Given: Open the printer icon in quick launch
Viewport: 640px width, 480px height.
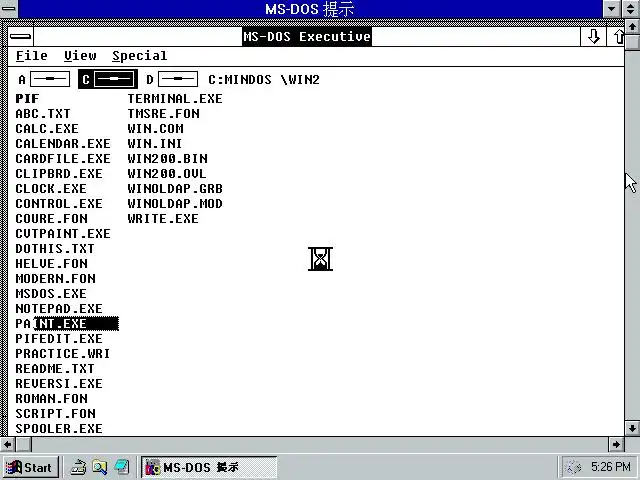Looking at the screenshot, I should click(78, 467).
